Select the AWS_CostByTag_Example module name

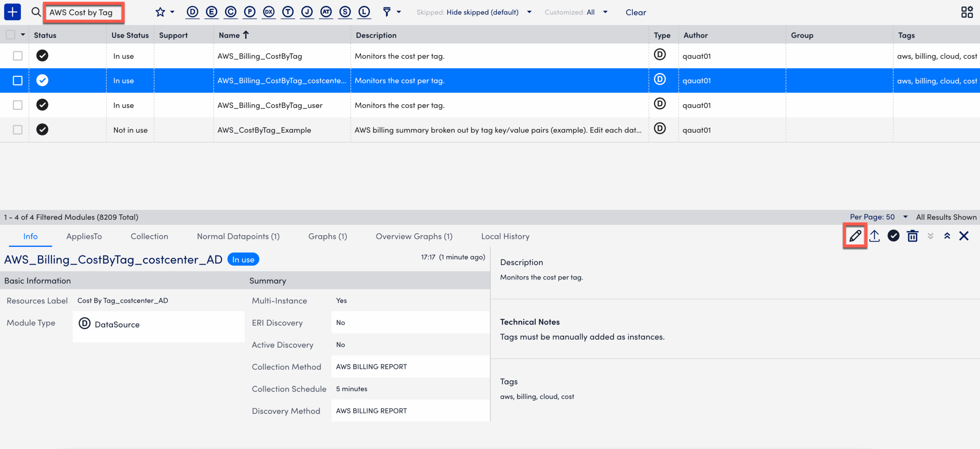tap(264, 130)
